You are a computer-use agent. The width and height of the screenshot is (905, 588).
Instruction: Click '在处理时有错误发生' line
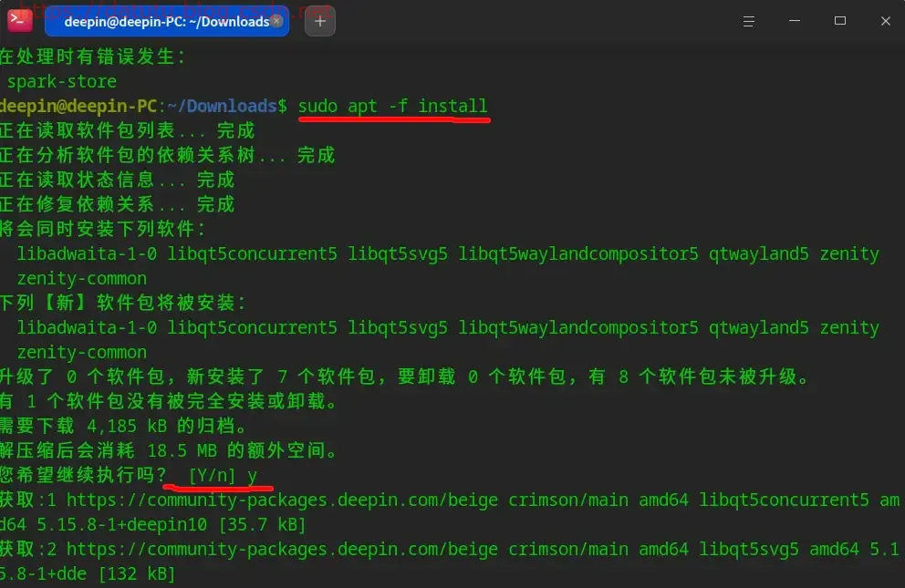(x=92, y=57)
